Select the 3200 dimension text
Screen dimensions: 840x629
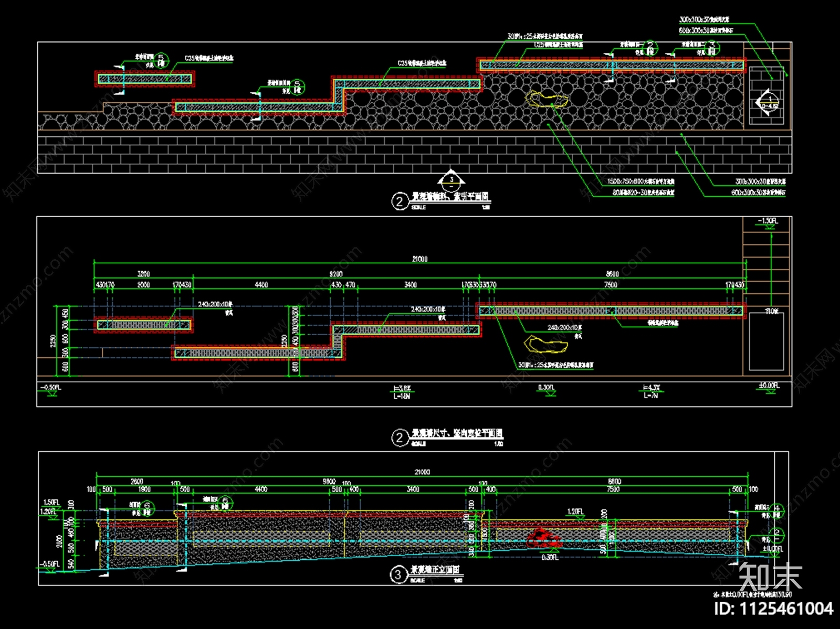143,274
